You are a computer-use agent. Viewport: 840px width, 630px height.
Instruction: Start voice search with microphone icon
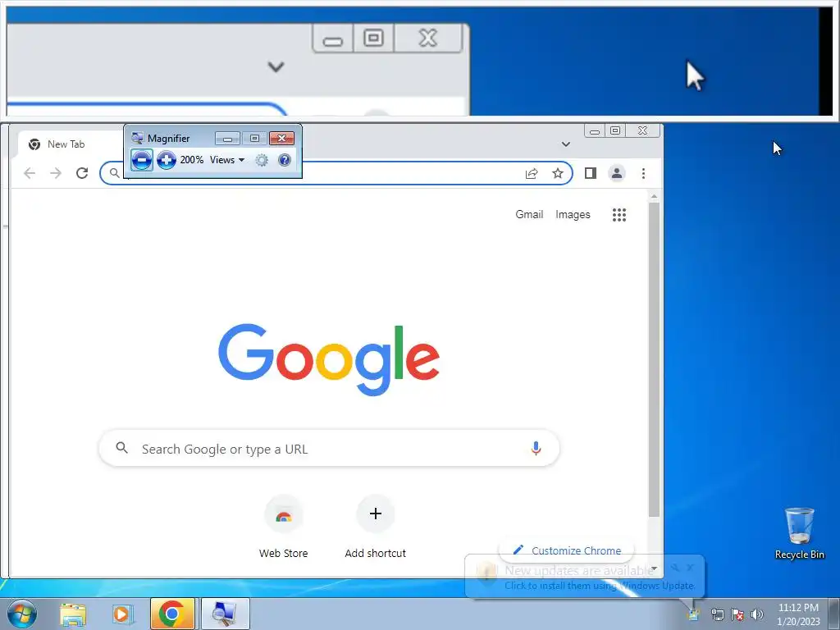(x=536, y=449)
